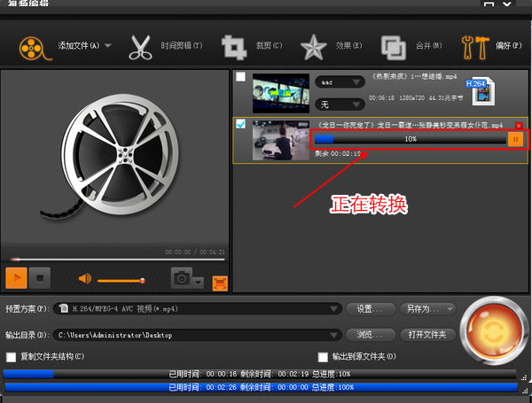Click the Add File film reel icon
532x403 pixels.
(x=31, y=45)
